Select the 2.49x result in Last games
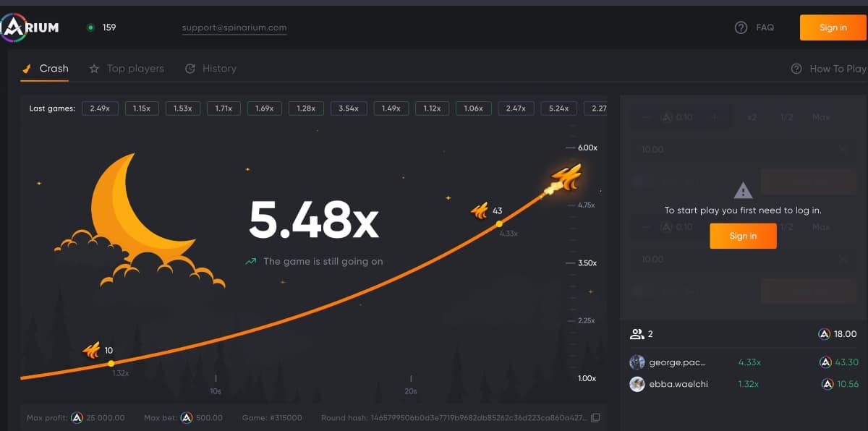Image resolution: width=868 pixels, height=431 pixels. tap(100, 108)
